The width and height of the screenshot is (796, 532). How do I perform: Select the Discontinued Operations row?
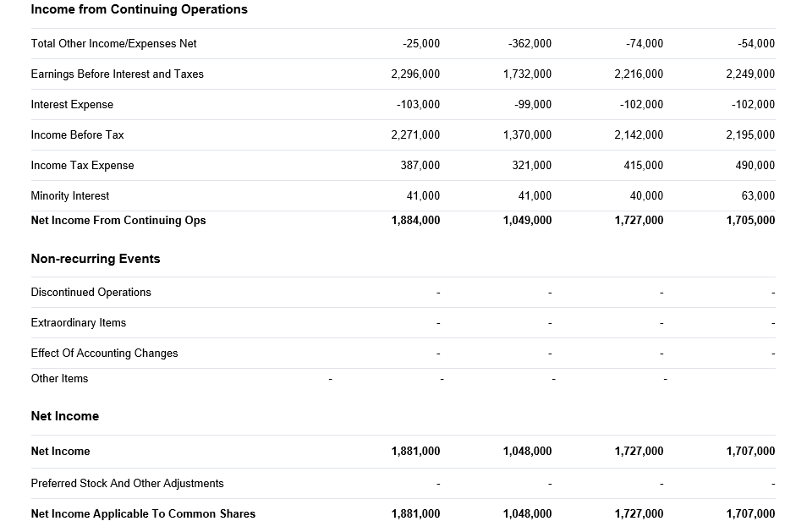[91, 292]
